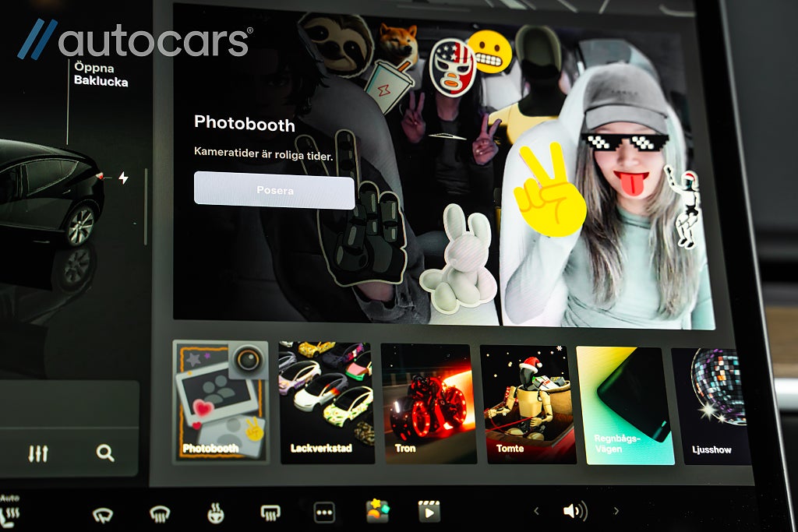Open the Lackverkstad tile
Screen dimensions: 798x532
(x=327, y=402)
